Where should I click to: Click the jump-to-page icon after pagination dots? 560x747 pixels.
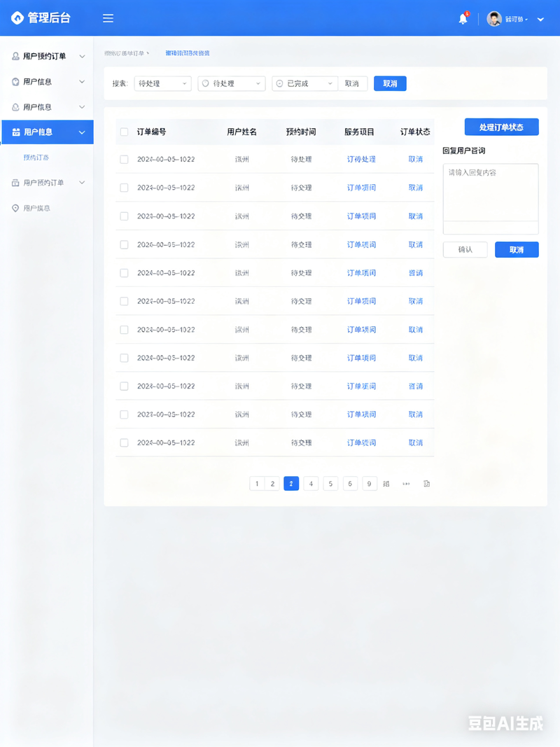[427, 484]
